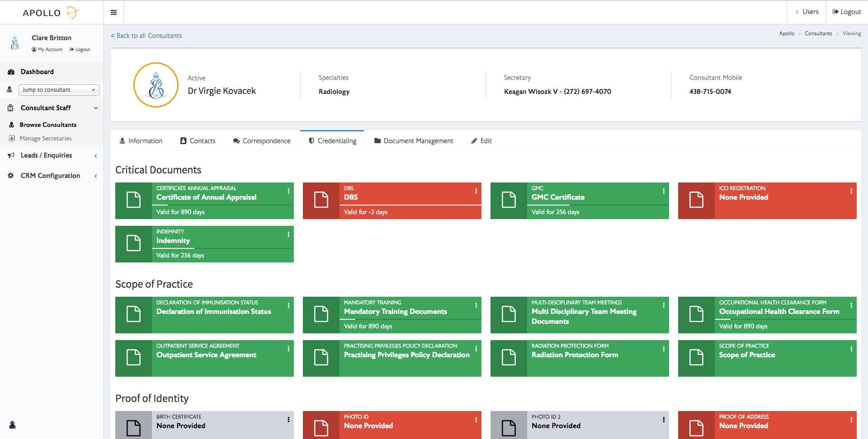
Task: Open the Edit tab
Action: click(x=481, y=141)
